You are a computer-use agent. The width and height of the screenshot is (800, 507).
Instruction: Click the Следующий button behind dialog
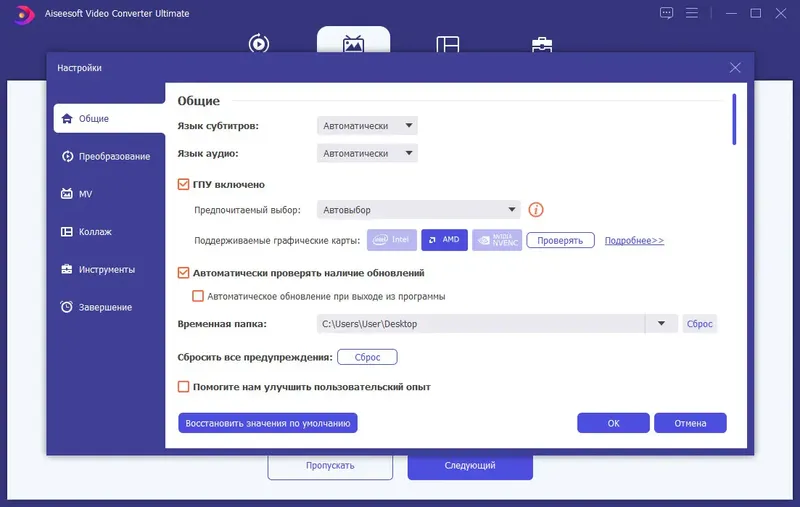tap(470, 466)
